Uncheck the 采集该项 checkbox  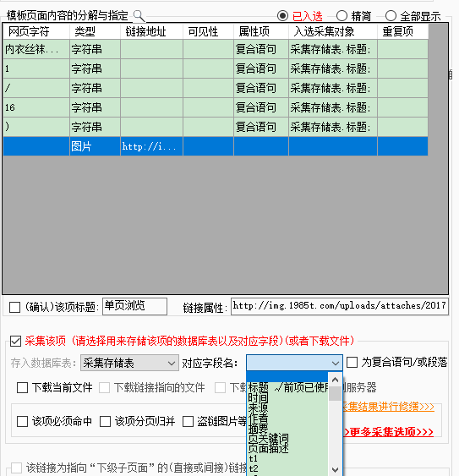[x=15, y=341]
